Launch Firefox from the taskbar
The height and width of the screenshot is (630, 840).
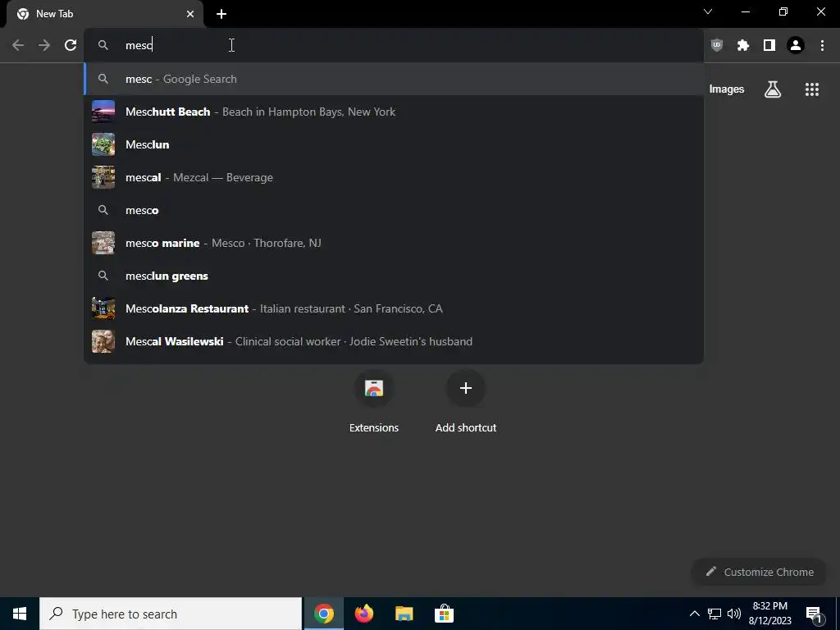[x=364, y=614]
